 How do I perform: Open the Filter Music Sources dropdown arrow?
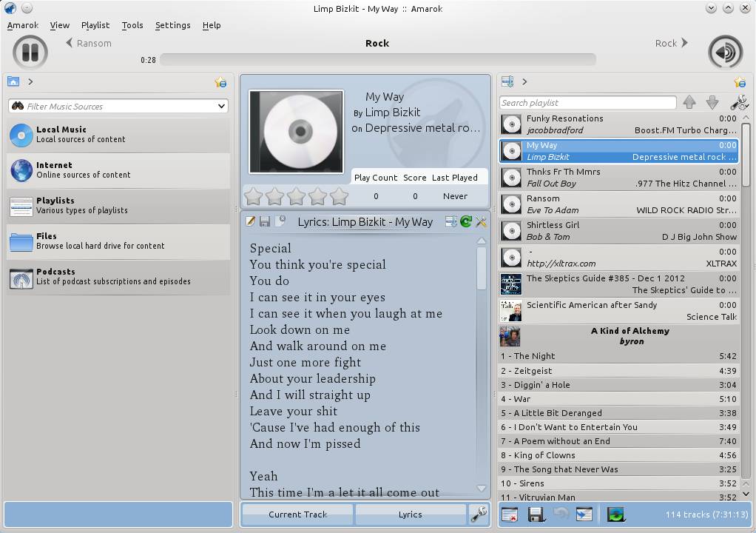[x=221, y=106]
